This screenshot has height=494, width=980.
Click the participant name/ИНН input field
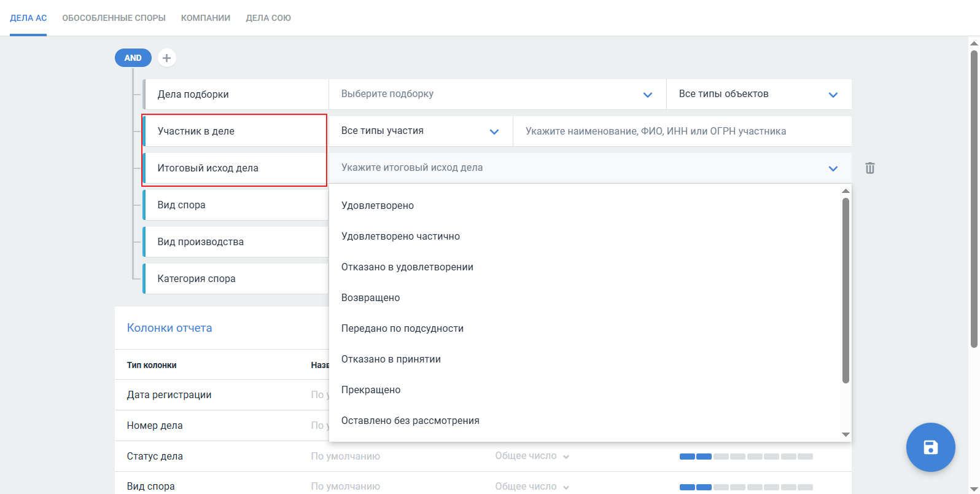click(x=682, y=131)
